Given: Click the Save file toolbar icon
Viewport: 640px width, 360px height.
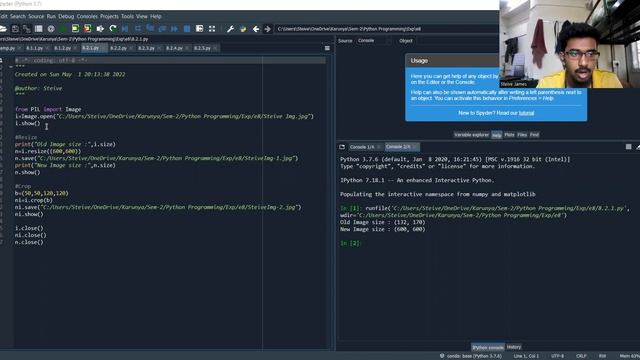Looking at the screenshot, I should [x=15, y=29].
